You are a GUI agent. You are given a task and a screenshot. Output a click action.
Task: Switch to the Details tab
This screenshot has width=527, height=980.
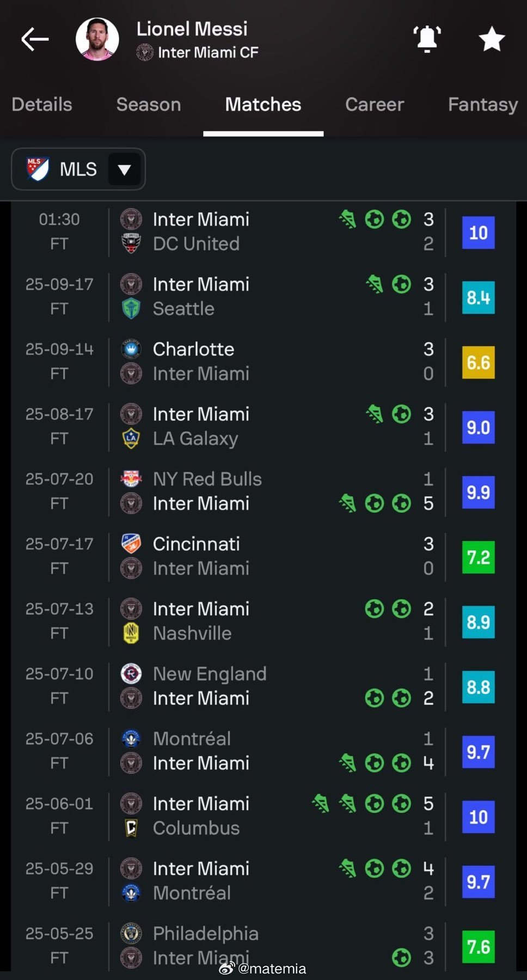point(42,105)
